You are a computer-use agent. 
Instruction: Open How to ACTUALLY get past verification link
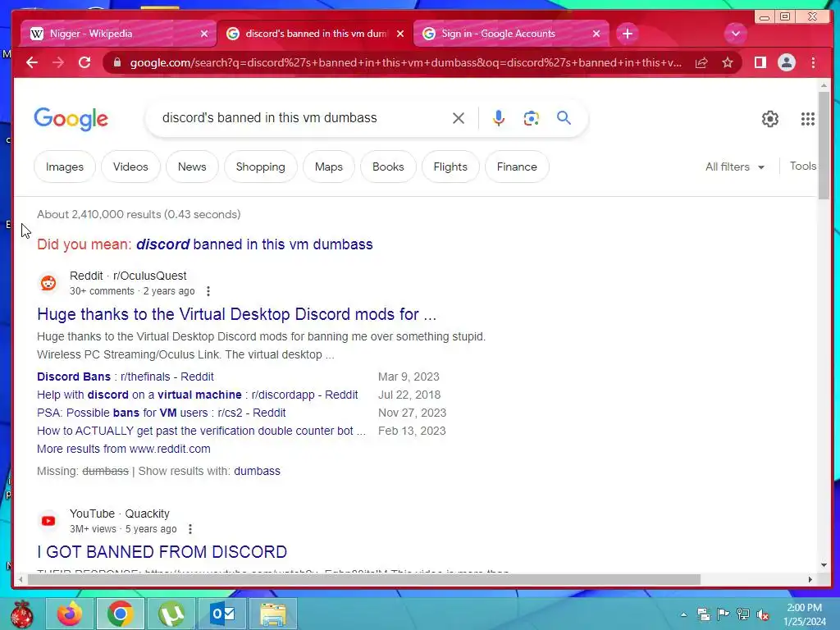[202, 431]
